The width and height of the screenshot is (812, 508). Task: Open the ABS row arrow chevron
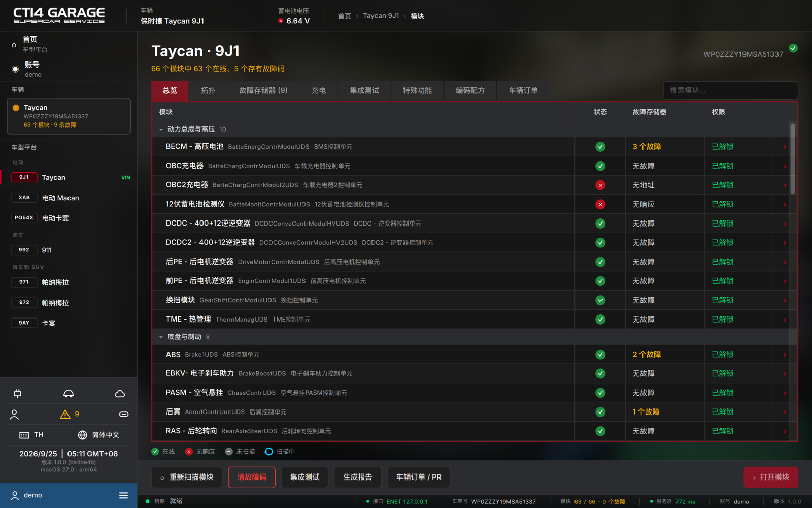pos(785,355)
